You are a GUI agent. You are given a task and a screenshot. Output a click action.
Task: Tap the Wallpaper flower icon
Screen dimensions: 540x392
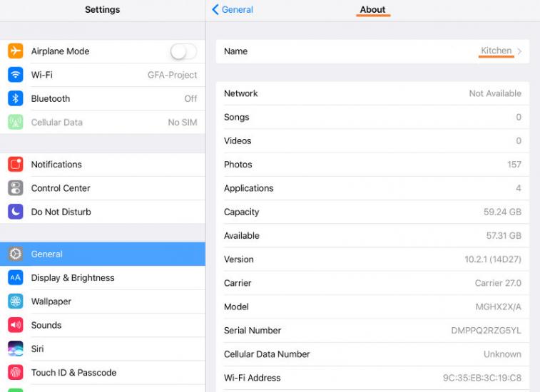tap(16, 301)
